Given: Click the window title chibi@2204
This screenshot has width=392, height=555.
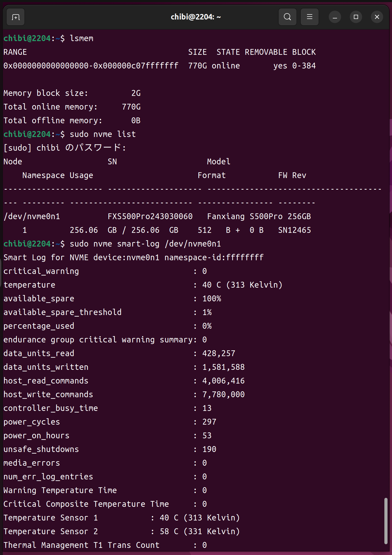Looking at the screenshot, I should [196, 17].
